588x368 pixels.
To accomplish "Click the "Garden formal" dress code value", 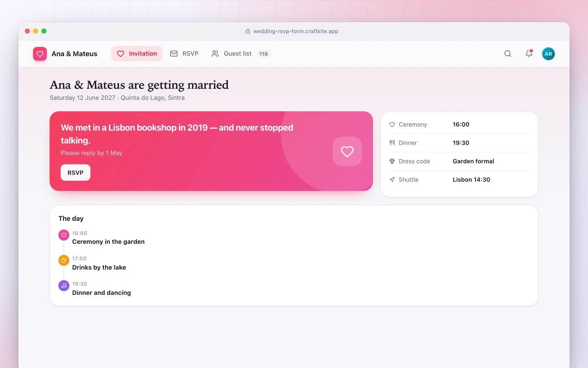I will click(x=473, y=161).
